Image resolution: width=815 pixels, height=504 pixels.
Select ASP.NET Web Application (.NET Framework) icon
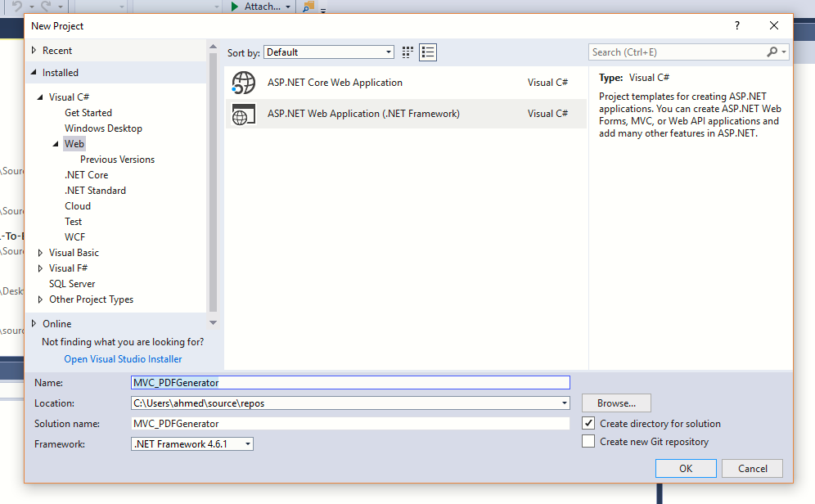pos(243,115)
